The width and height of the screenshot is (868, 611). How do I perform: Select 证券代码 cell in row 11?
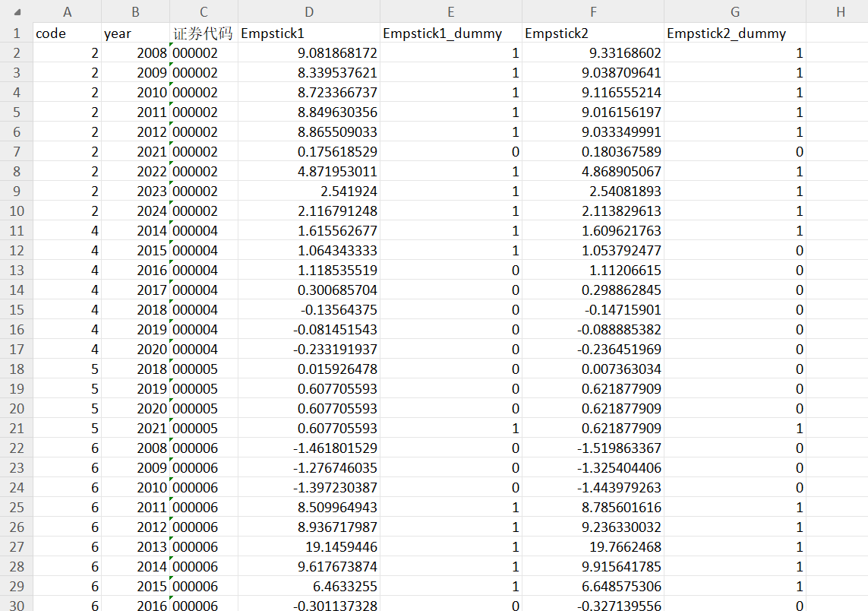pyautogui.click(x=204, y=230)
